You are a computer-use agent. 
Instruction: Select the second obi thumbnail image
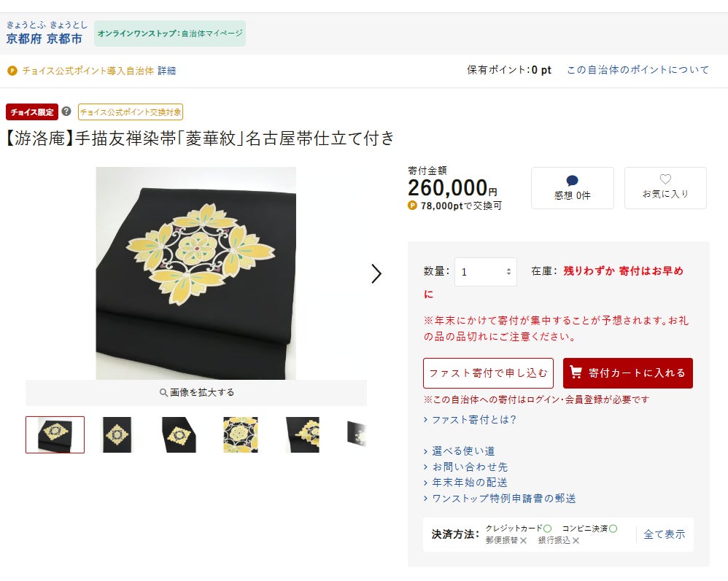click(117, 434)
